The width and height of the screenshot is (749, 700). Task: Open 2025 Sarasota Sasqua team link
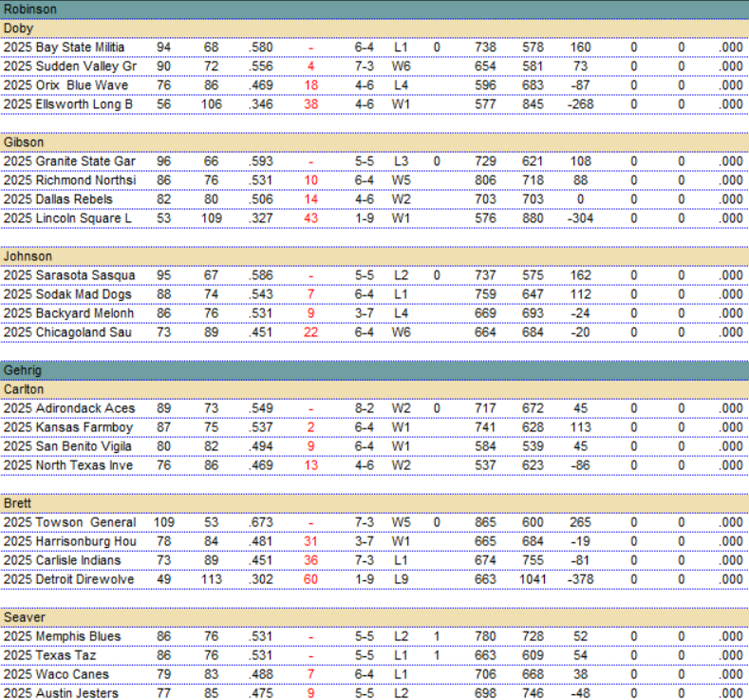click(69, 275)
